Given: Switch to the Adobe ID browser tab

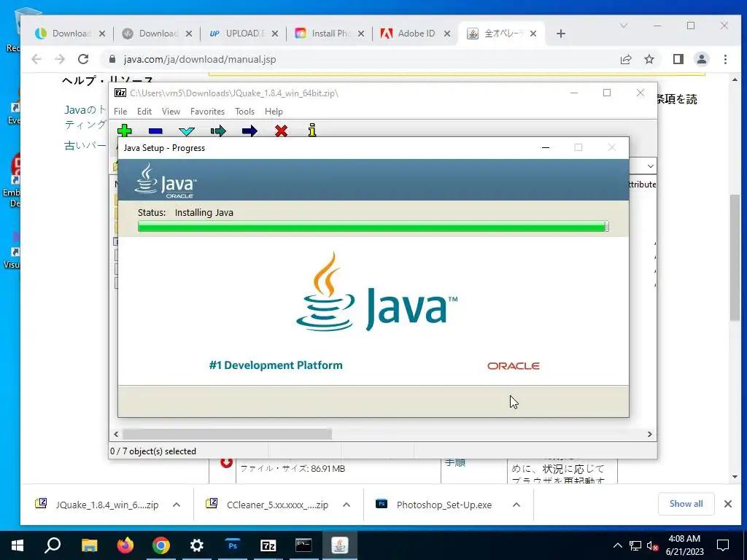Looking at the screenshot, I should coord(417,34).
